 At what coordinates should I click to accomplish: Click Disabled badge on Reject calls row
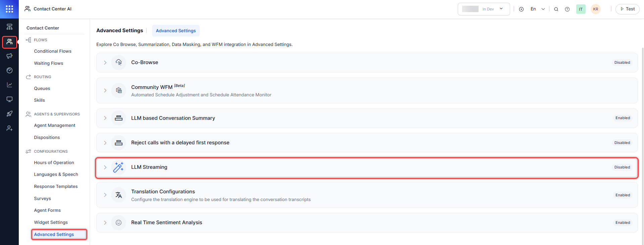pos(622,143)
